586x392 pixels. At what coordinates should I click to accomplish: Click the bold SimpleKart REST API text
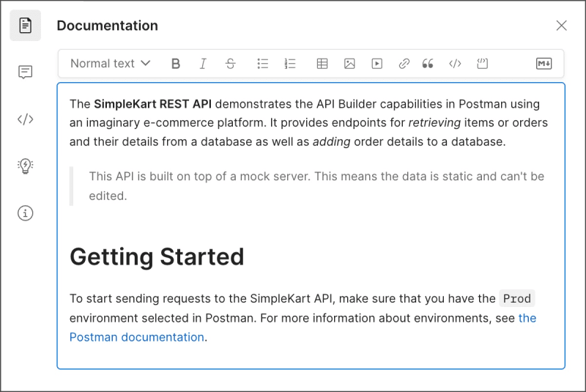click(152, 104)
